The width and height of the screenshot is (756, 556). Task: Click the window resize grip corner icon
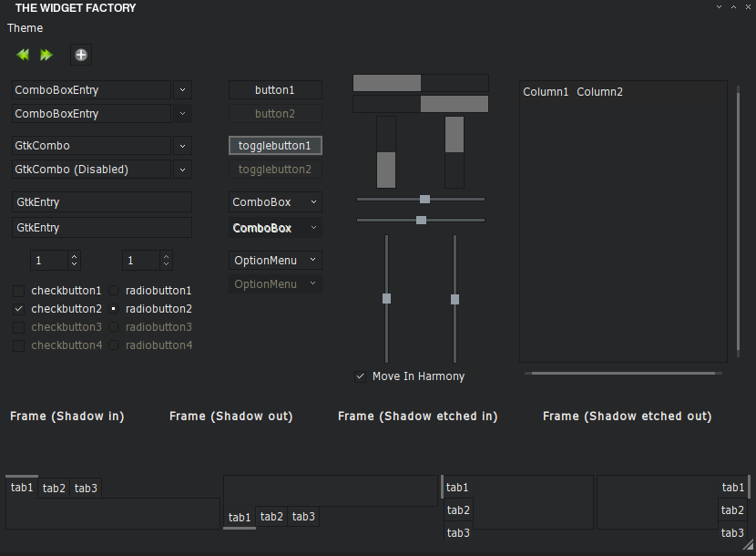(x=748, y=545)
